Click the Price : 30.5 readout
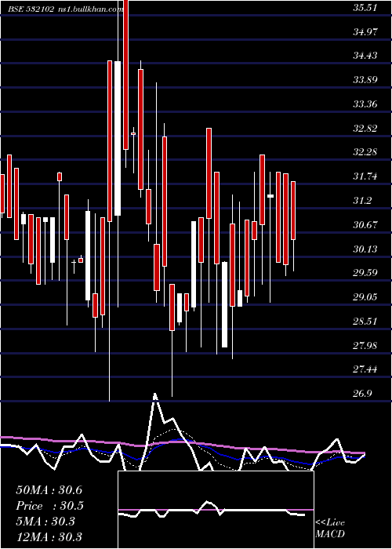Viewport: 392px width, 549px height. click(x=50, y=506)
